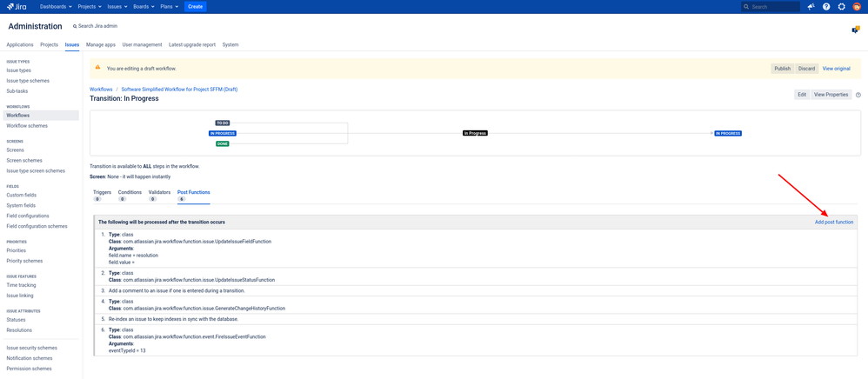868x379 pixels.
Task: Focus the top Search field
Action: click(x=771, y=7)
